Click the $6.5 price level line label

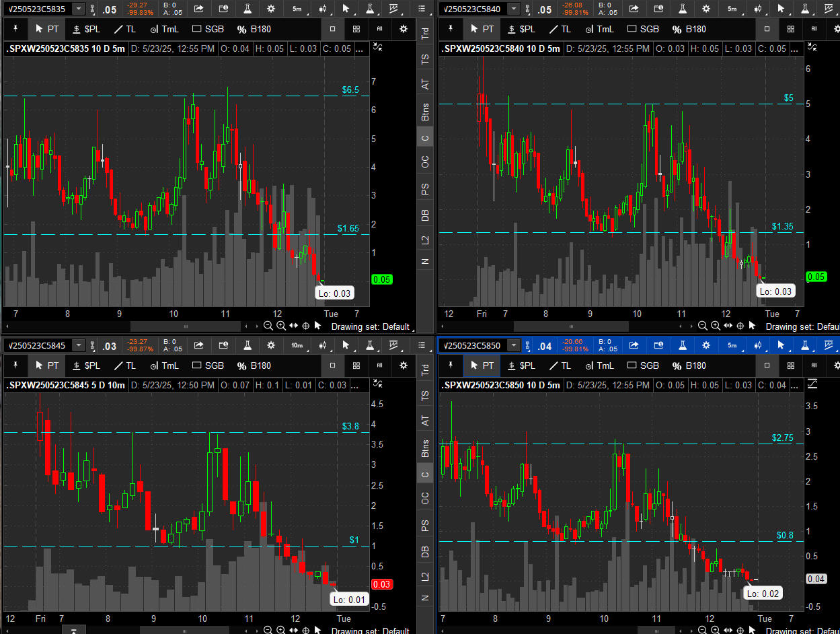(x=350, y=90)
